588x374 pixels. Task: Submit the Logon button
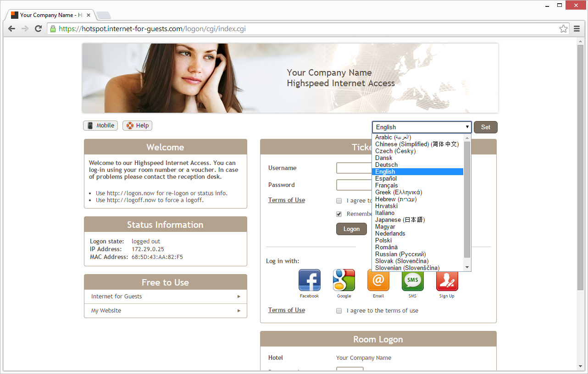click(351, 229)
